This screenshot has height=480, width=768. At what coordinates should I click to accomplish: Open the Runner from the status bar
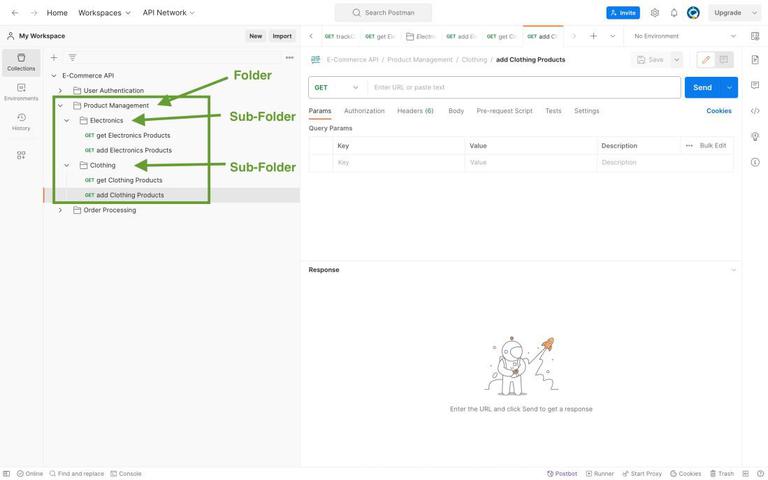(600, 474)
